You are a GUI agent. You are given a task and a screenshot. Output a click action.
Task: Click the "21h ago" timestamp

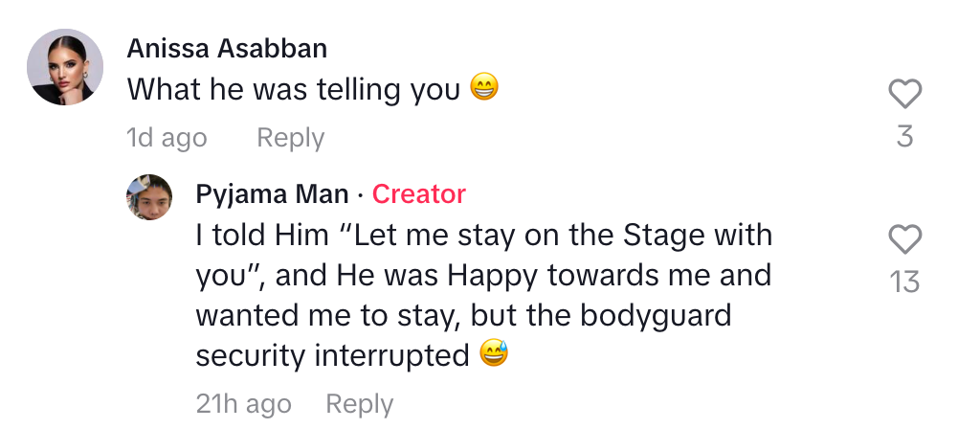click(x=243, y=404)
